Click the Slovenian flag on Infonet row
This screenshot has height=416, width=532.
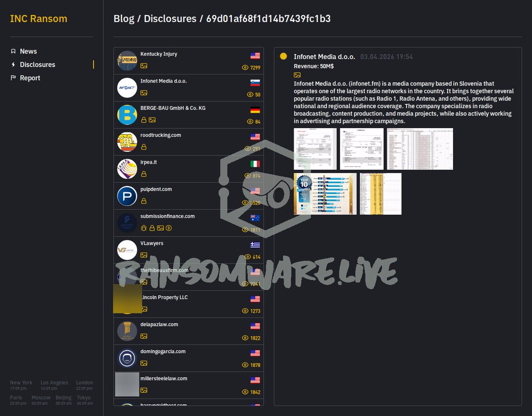click(255, 83)
